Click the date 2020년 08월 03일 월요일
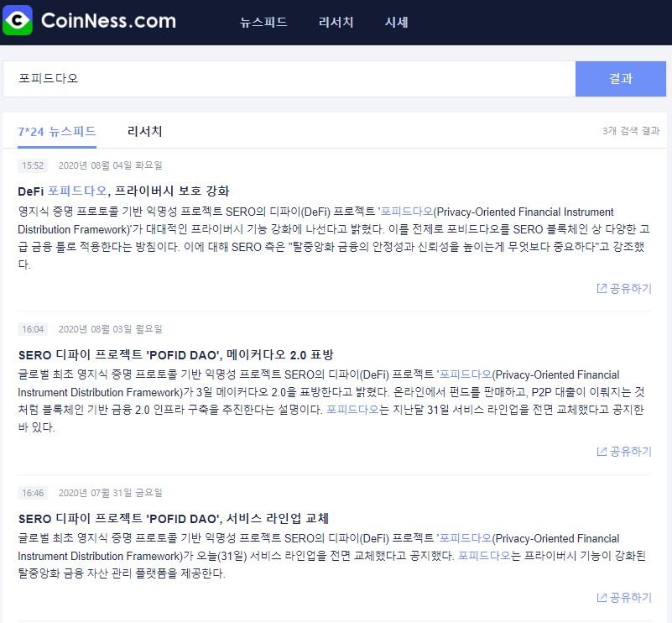Image resolution: width=672 pixels, height=623 pixels. [x=111, y=329]
